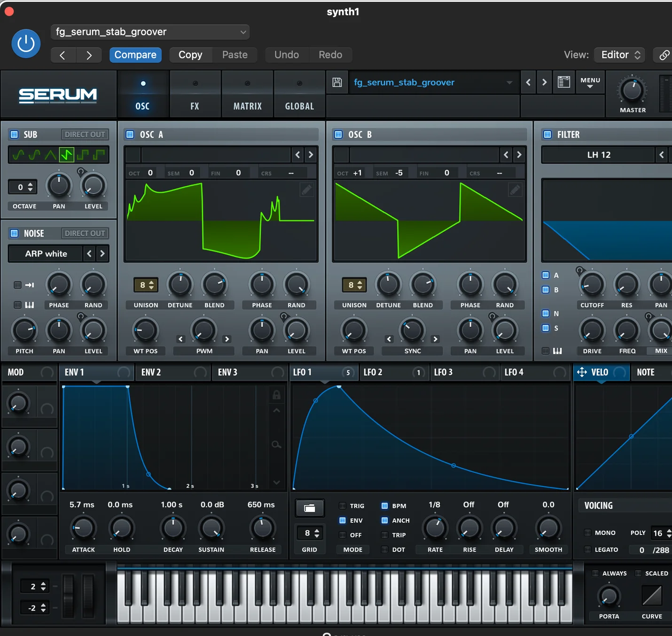The image size is (672, 636).
Task: Go to next plugin preset arrow
Action: [89, 55]
